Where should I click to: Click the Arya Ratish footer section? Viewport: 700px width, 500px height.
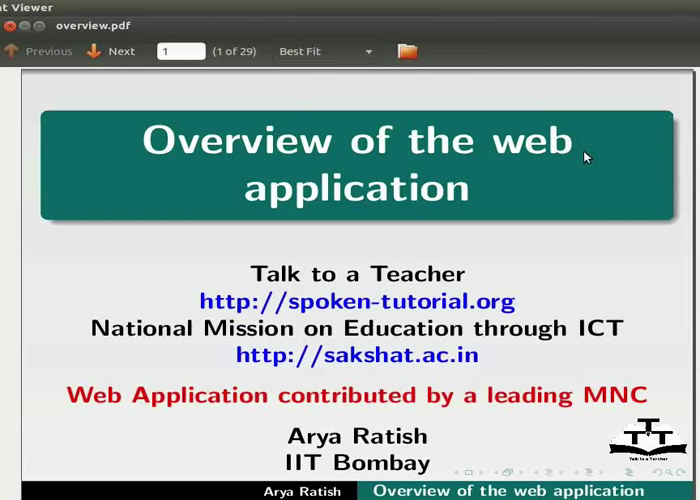click(x=302, y=491)
